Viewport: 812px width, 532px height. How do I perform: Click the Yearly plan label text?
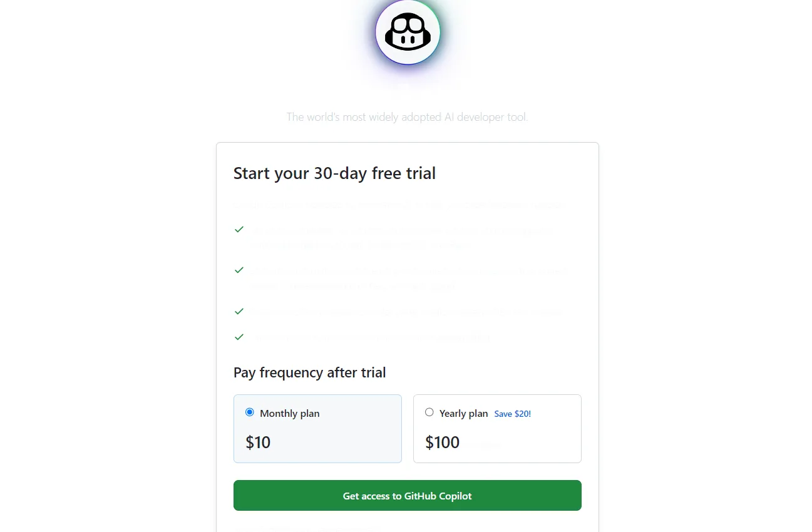(x=463, y=413)
